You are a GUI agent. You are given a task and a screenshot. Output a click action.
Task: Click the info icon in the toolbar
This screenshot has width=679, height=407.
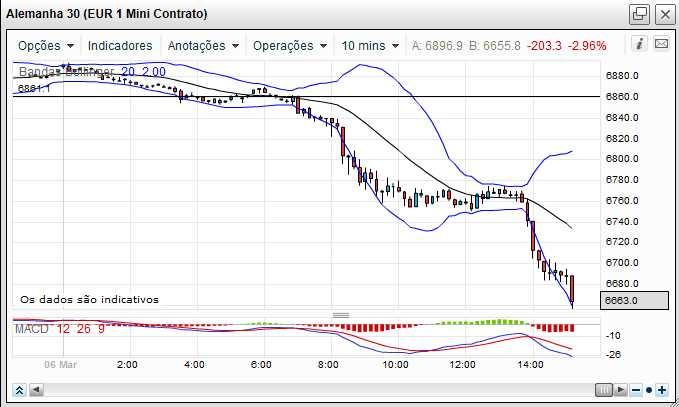click(x=639, y=44)
